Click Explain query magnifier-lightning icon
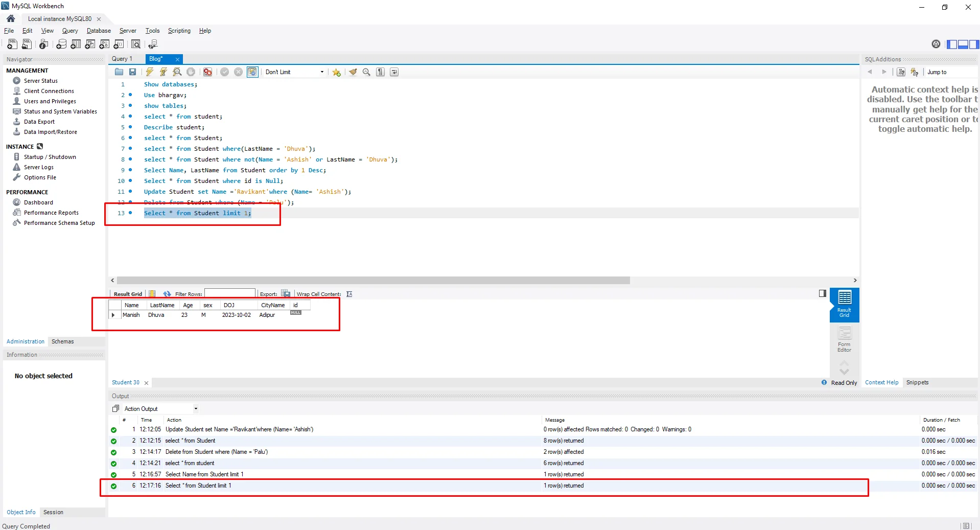The width and height of the screenshot is (980, 530). coord(177,72)
